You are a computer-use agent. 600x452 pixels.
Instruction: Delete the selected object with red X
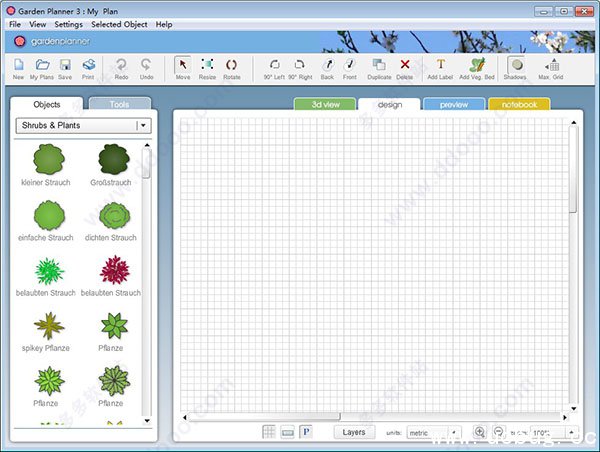[x=405, y=66]
